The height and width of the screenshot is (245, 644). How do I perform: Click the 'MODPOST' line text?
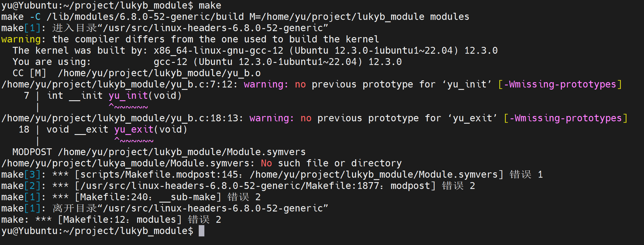point(159,152)
